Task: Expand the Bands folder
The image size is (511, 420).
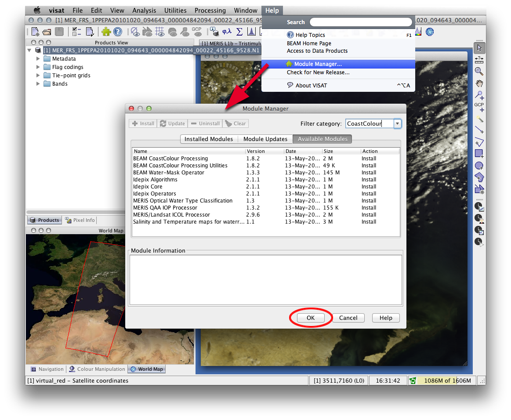Action: [38, 84]
